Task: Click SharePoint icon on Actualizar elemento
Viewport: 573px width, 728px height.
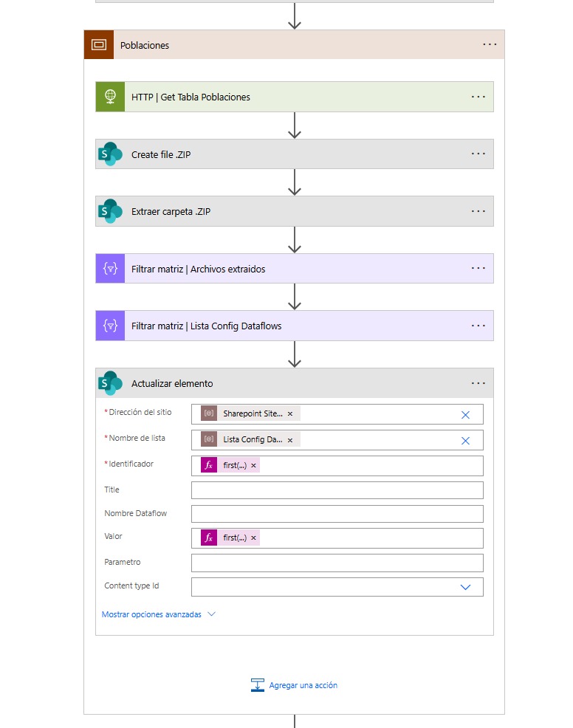Action: 110,383
